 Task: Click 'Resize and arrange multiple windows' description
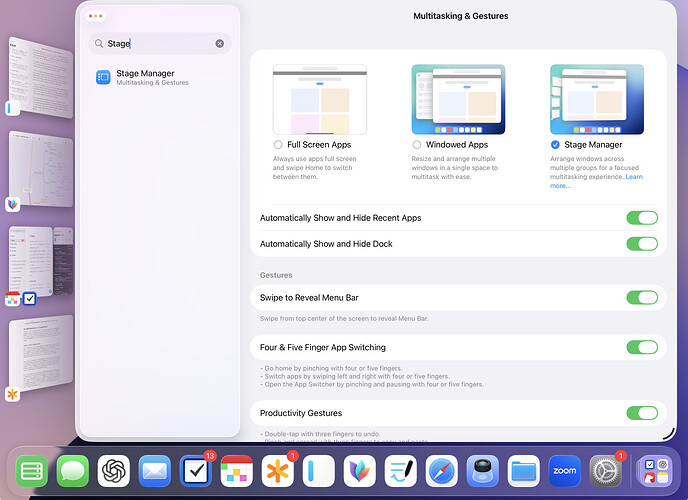[455, 168]
